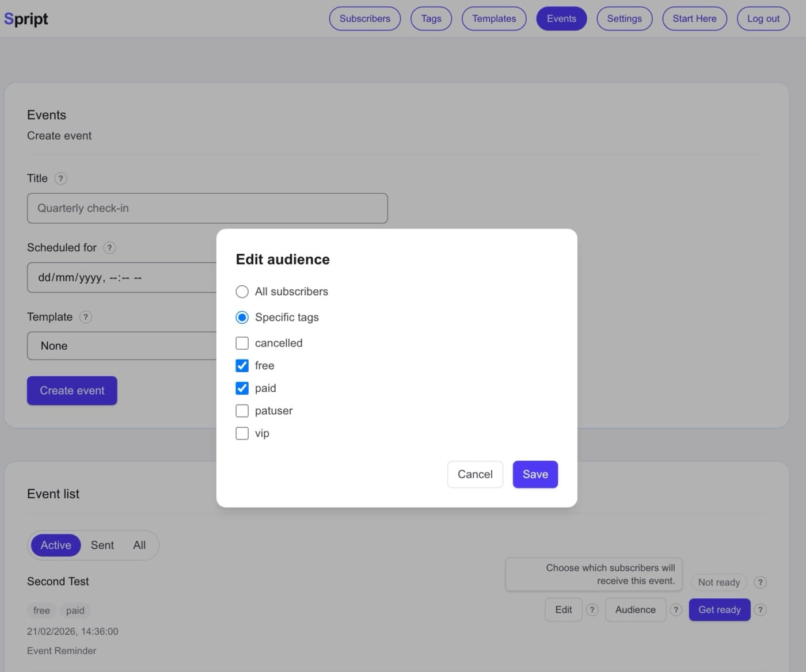Open the Subscribers page in navigation
Image resolution: width=806 pixels, height=672 pixels.
coord(364,19)
